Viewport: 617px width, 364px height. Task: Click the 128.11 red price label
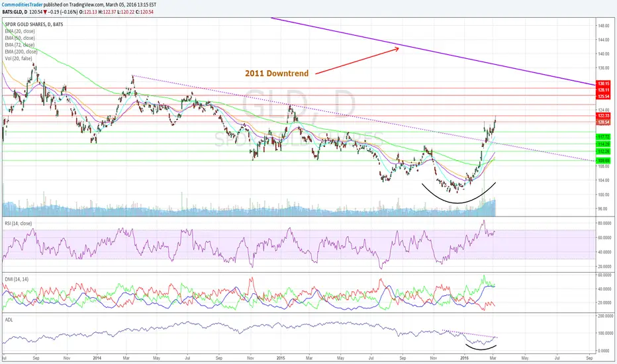pyautogui.click(x=604, y=90)
